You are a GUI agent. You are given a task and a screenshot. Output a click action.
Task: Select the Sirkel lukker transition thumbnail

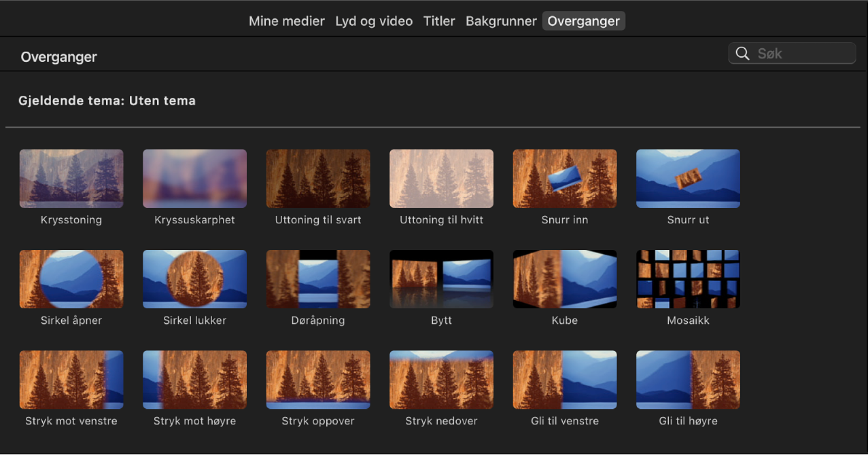pyautogui.click(x=194, y=279)
